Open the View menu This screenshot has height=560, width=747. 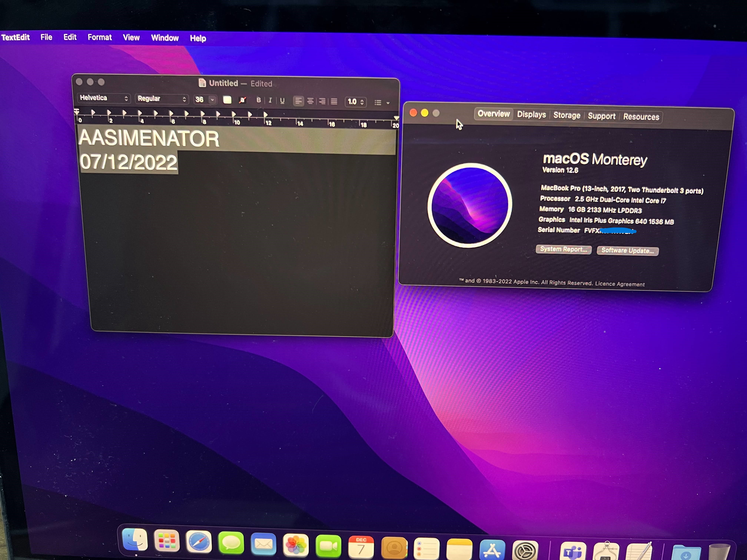pyautogui.click(x=131, y=37)
